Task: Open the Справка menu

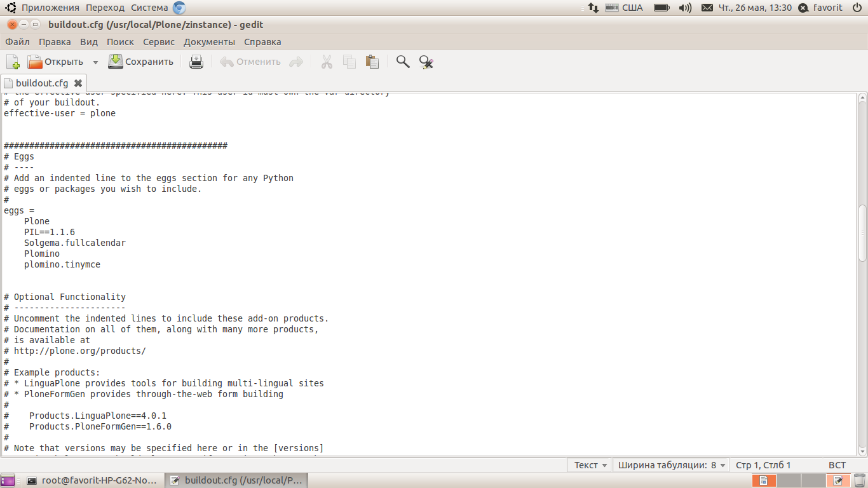Action: coord(262,42)
